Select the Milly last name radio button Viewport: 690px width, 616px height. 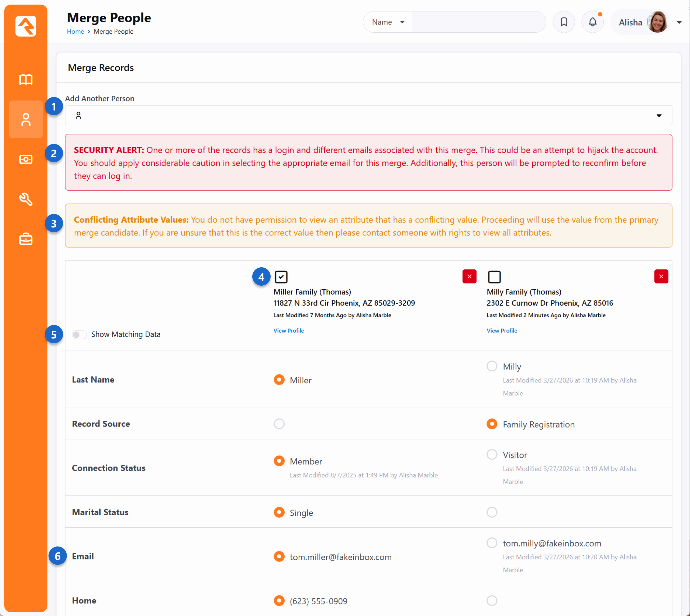coord(492,366)
